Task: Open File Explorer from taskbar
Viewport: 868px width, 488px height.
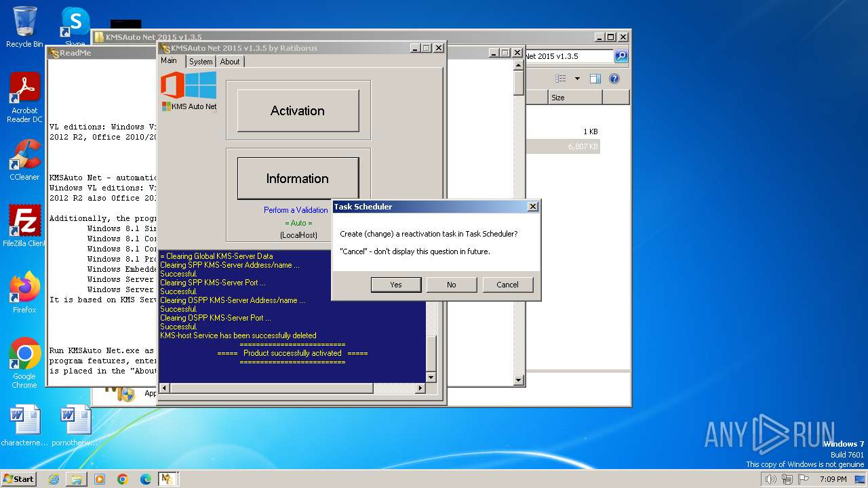Action: click(x=77, y=479)
